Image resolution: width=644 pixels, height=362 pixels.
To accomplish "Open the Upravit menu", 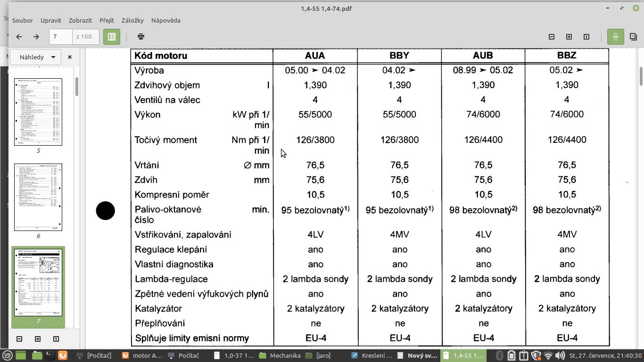I will coord(51,20).
